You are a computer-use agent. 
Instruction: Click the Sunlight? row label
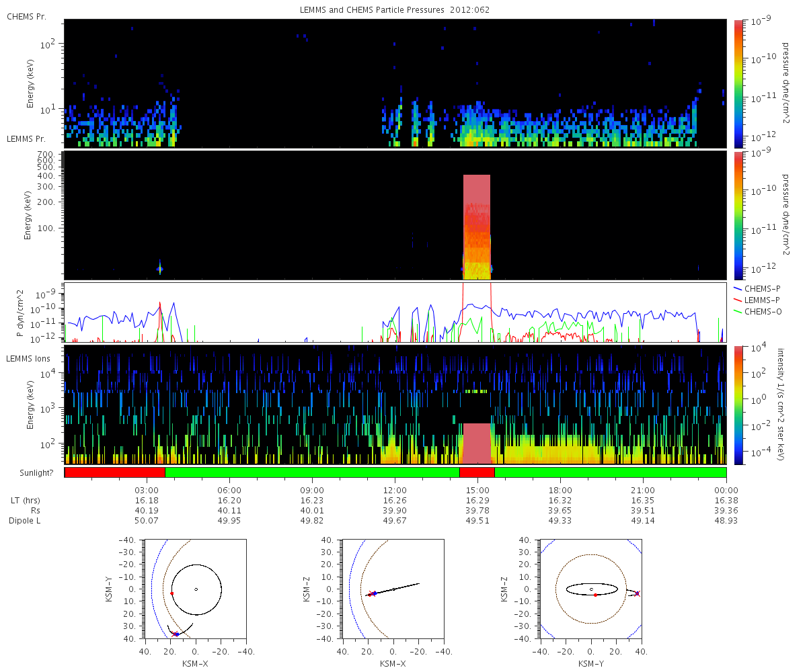pyautogui.click(x=30, y=473)
